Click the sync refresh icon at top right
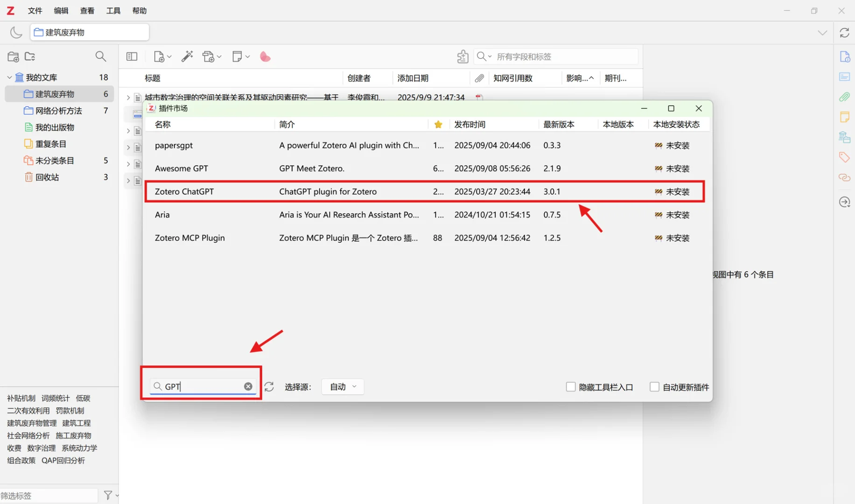The width and height of the screenshot is (855, 504). point(844,33)
